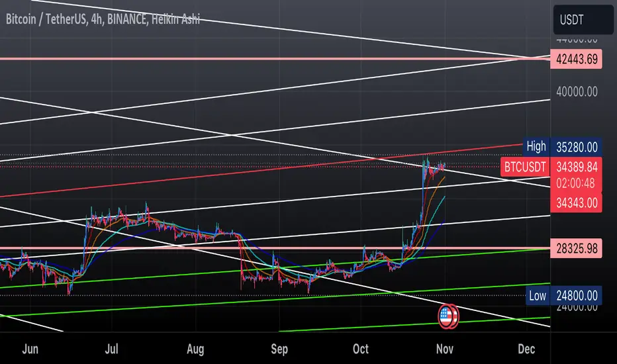
Task: Click the BTCUSDT symbol price tag
Action: tap(525, 167)
